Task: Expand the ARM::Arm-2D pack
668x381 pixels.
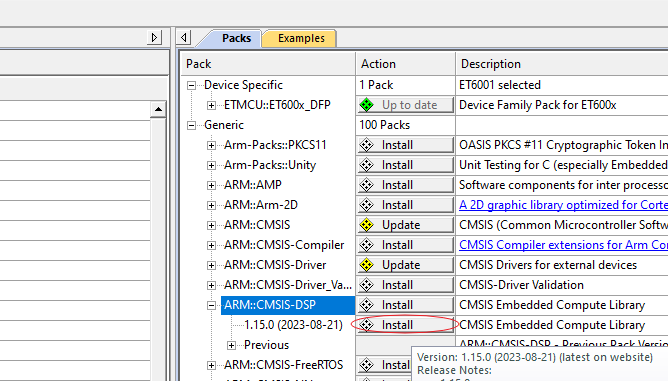Action: 211,205
